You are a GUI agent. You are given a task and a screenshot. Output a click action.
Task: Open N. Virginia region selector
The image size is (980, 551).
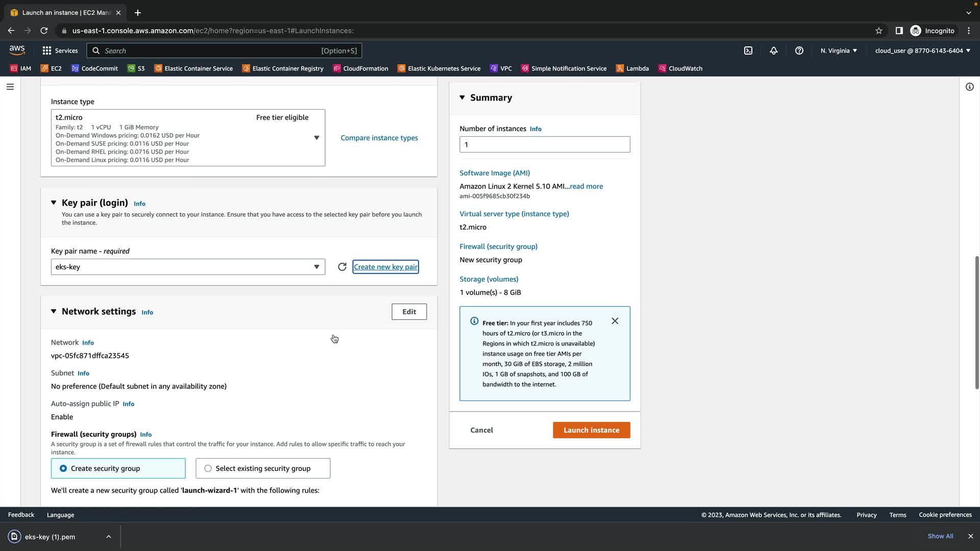click(x=839, y=51)
